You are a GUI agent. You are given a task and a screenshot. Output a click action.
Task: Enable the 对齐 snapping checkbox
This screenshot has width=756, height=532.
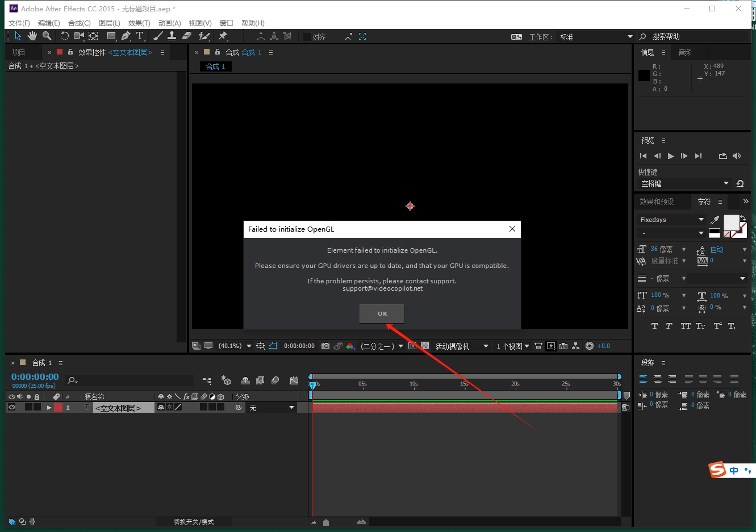(x=307, y=37)
